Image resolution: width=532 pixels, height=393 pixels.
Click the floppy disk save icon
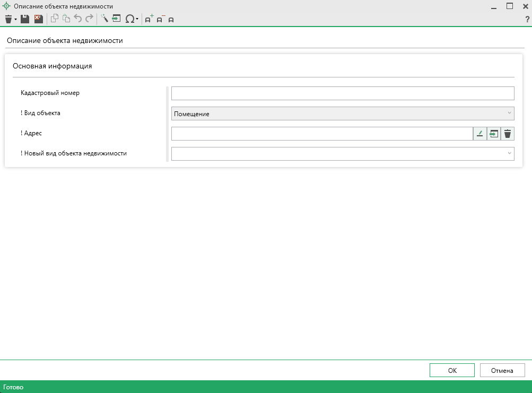(24, 19)
